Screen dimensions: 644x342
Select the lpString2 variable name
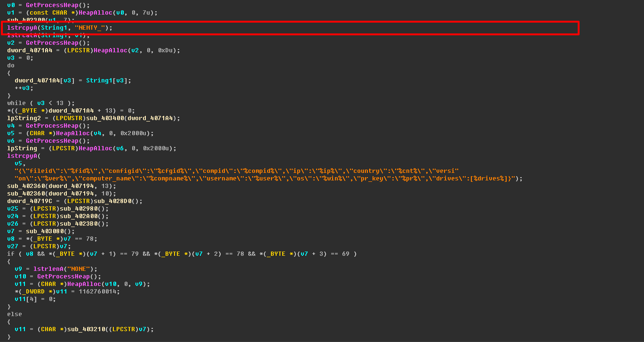pyautogui.click(x=24, y=118)
